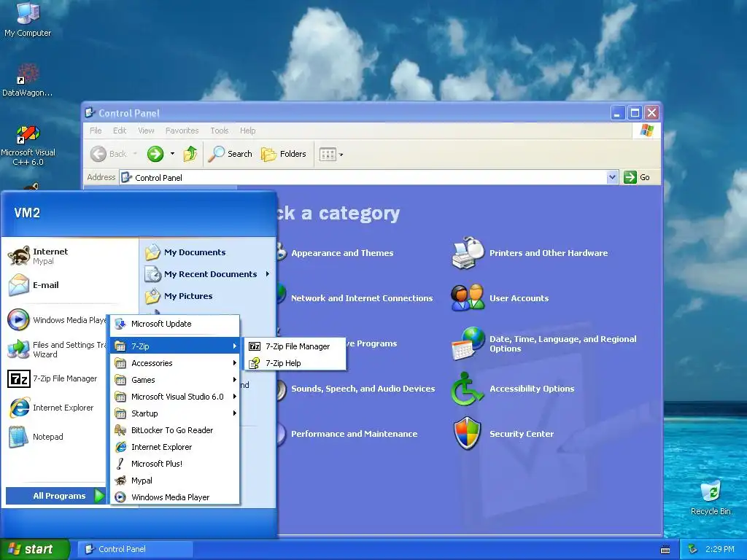This screenshot has height=560, width=747.
Task: Open the Views dropdown button
Action: [331, 155]
